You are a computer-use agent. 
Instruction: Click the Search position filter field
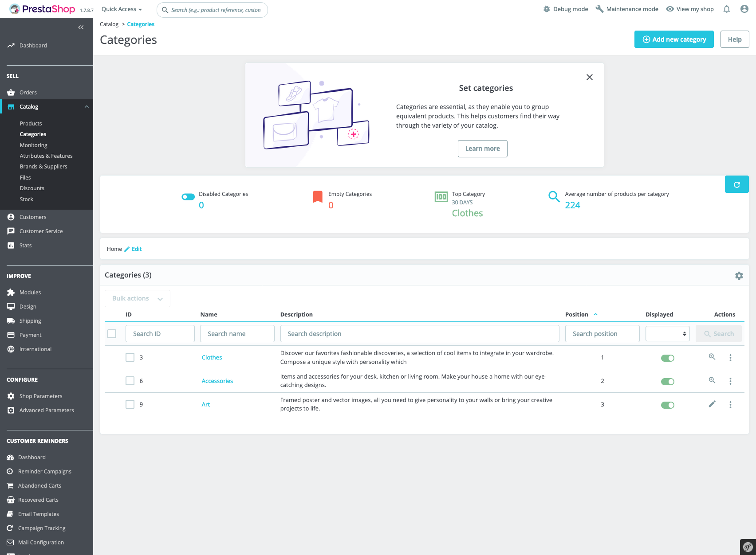tap(602, 334)
